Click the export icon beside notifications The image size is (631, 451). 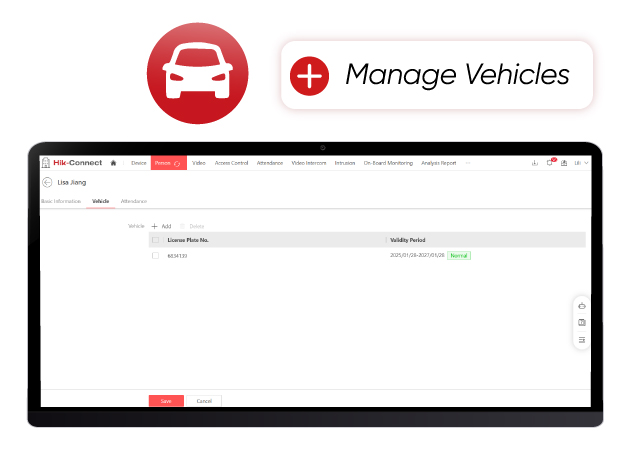click(x=564, y=163)
